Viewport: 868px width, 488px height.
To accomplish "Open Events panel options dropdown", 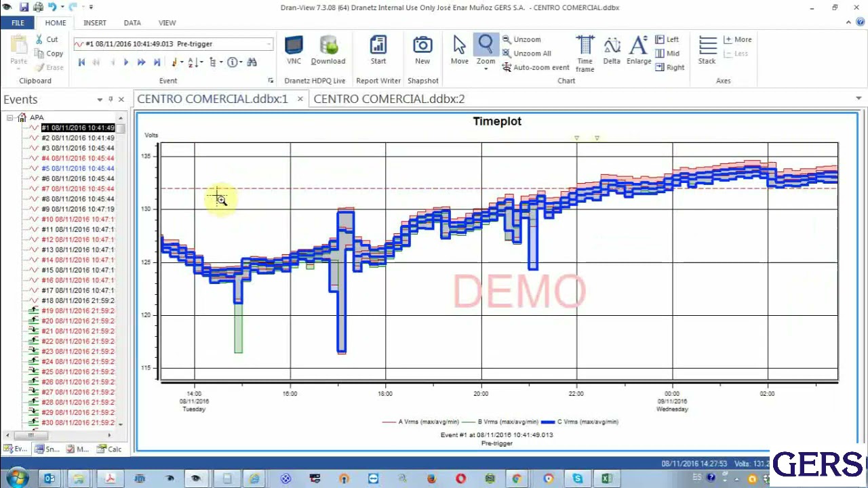I will 100,100.
